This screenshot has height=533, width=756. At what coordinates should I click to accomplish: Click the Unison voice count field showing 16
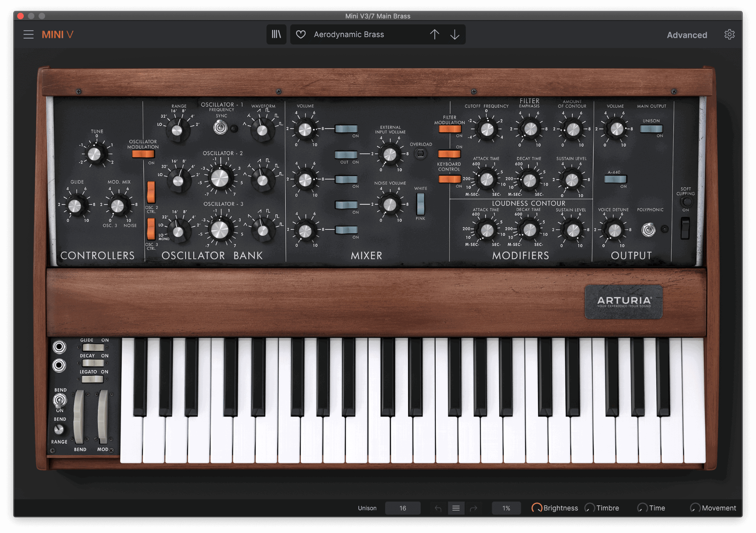tap(403, 508)
